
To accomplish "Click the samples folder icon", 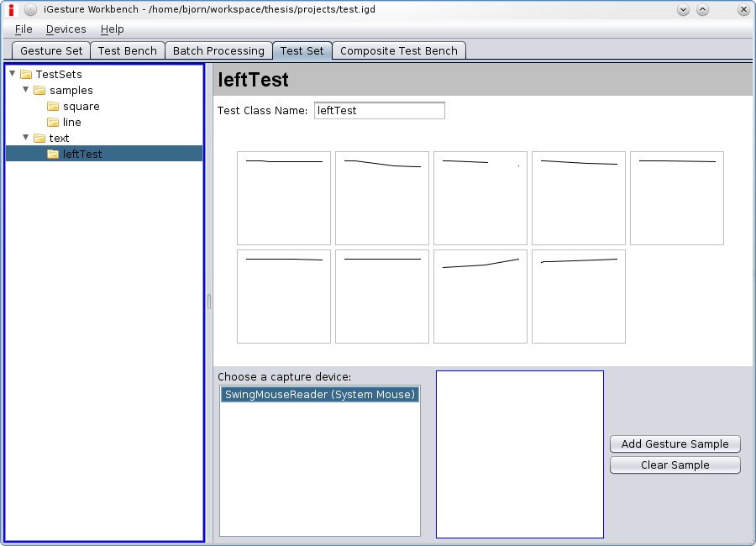I will [39, 91].
